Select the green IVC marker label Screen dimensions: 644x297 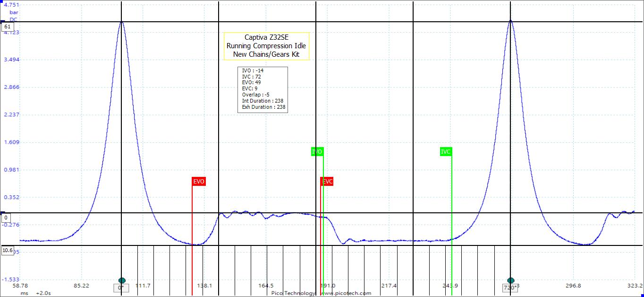coord(446,152)
